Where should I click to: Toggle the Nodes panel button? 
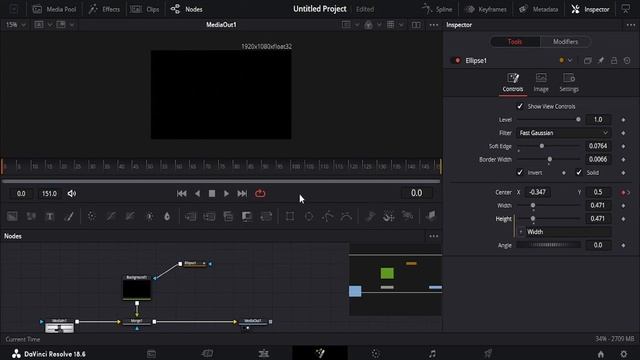187,9
